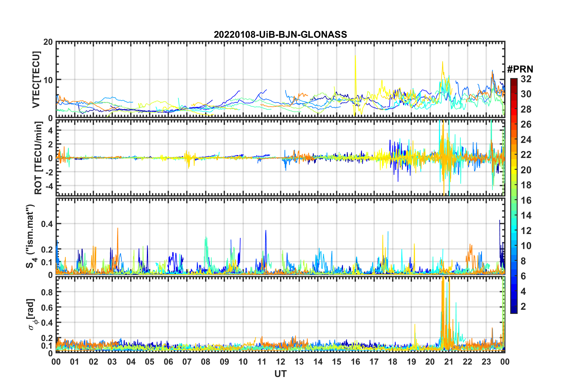Click the dark blue S4 peak after 11 UT
Screen dimensions: 561x392
(266, 232)
